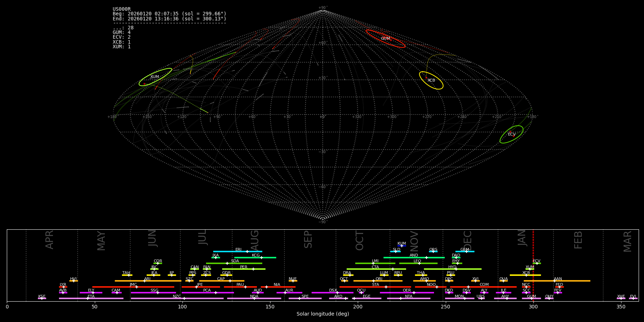644x322 pixels.
Task: Click the CAP shower bar label
Action: 221,279
